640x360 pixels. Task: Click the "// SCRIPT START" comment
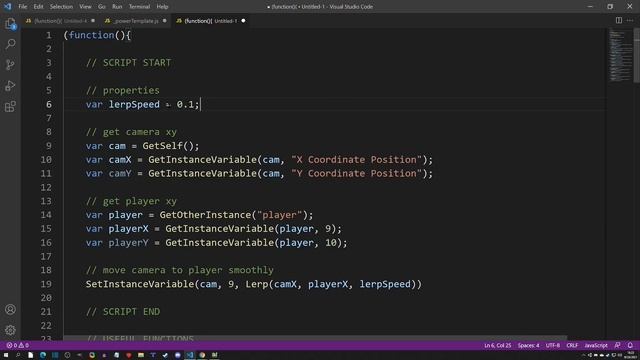[x=129, y=63]
